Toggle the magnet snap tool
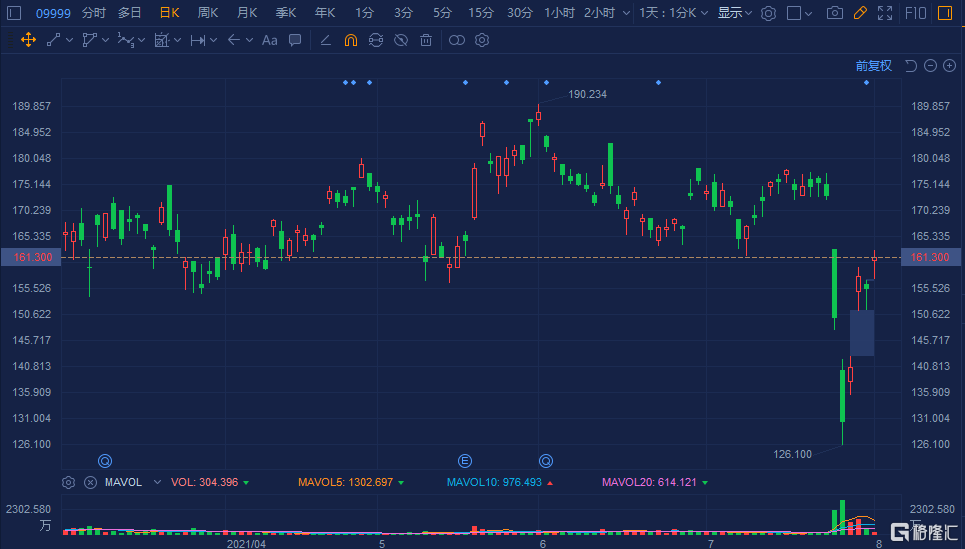The image size is (965, 549). pos(350,40)
